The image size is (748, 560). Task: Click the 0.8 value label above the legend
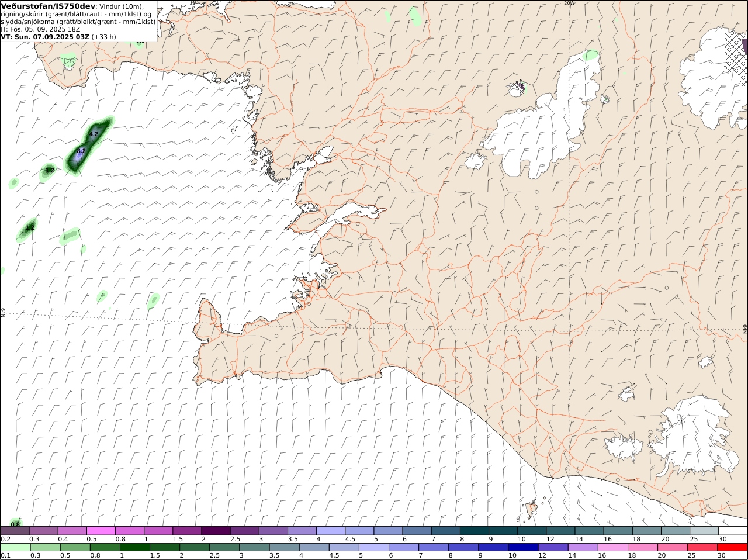pyautogui.click(x=16, y=524)
